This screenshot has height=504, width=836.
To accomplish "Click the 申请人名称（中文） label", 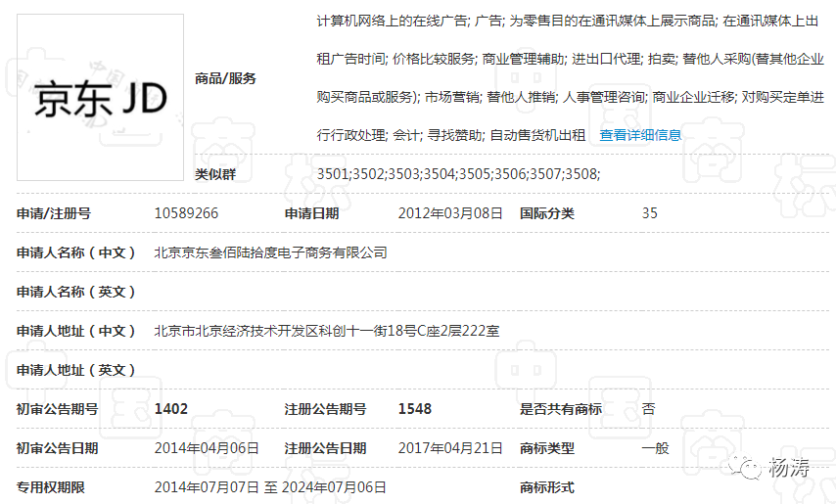I will [76, 252].
